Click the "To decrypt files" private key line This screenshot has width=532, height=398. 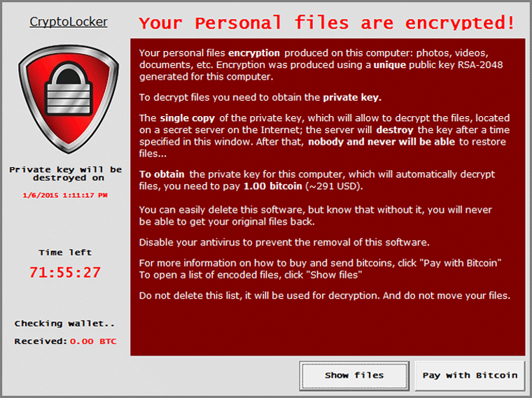260,97
